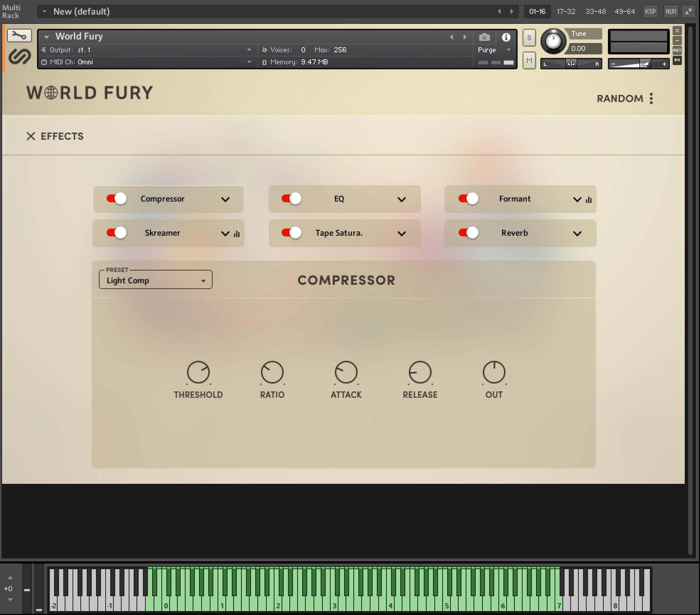Screen dimensions: 700x615
Task: Go to next instrument preset arrow in World Fury header
Action: pos(465,37)
